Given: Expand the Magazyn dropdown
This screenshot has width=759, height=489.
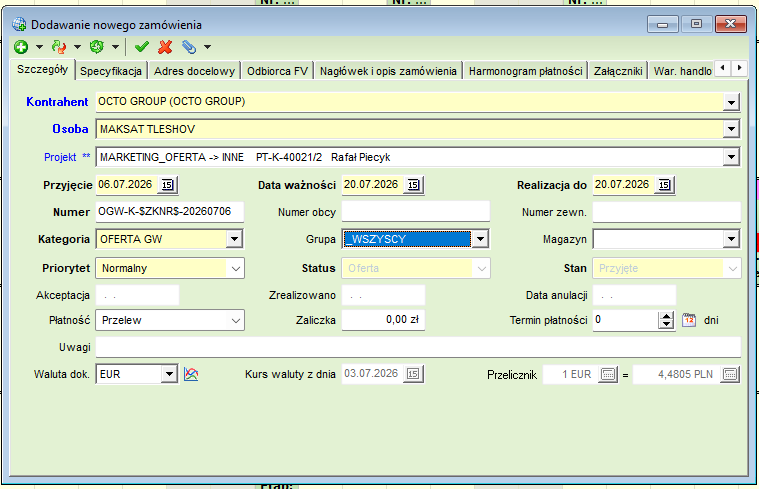Looking at the screenshot, I should [731, 239].
